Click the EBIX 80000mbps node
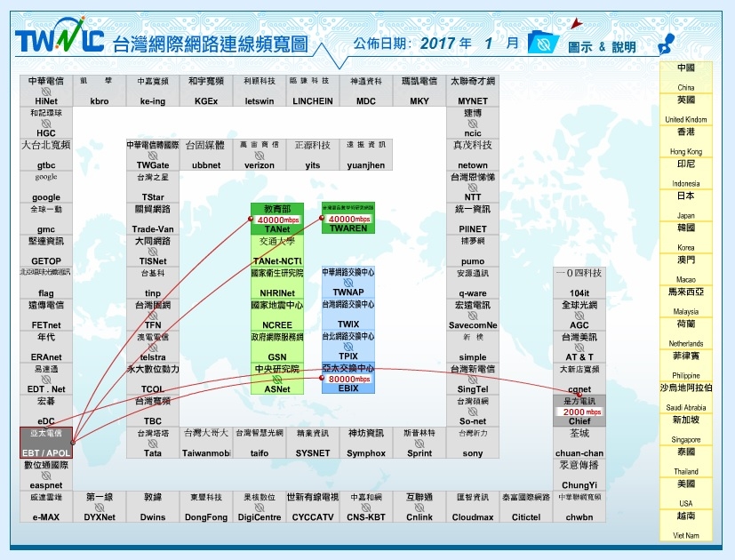Image resolution: width=735 pixels, height=560 pixels. pyautogui.click(x=348, y=378)
